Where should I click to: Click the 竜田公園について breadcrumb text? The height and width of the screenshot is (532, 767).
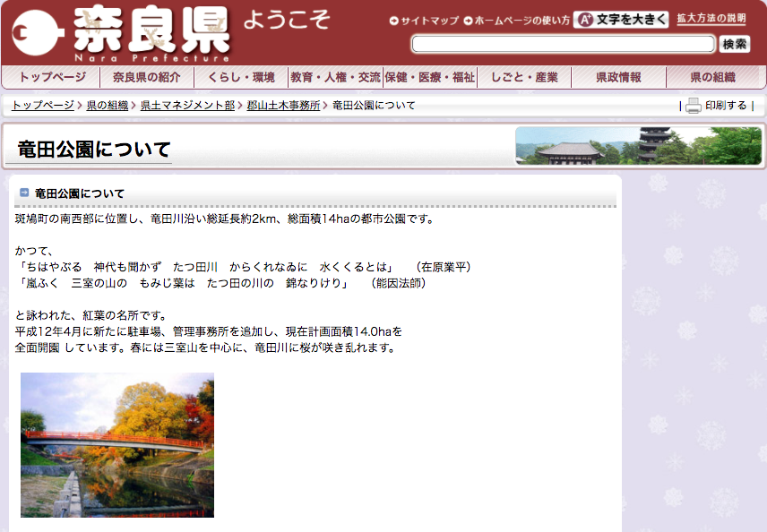[x=374, y=105]
